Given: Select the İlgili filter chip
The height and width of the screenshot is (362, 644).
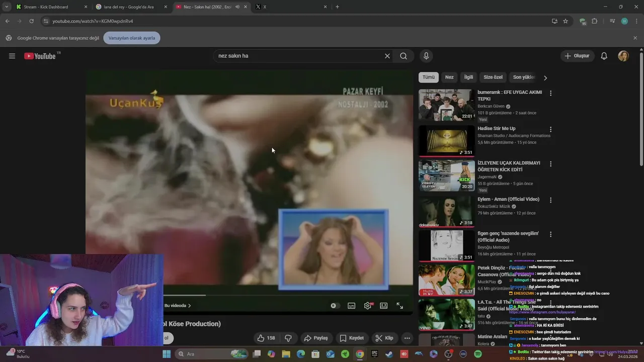Looking at the screenshot, I should 469,77.
